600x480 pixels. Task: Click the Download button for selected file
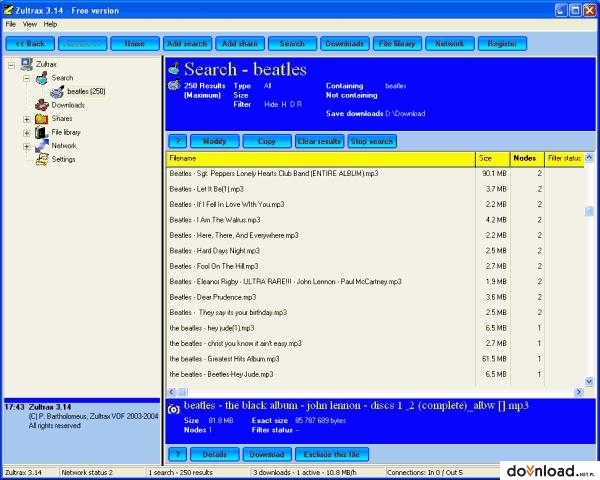pyautogui.click(x=267, y=454)
